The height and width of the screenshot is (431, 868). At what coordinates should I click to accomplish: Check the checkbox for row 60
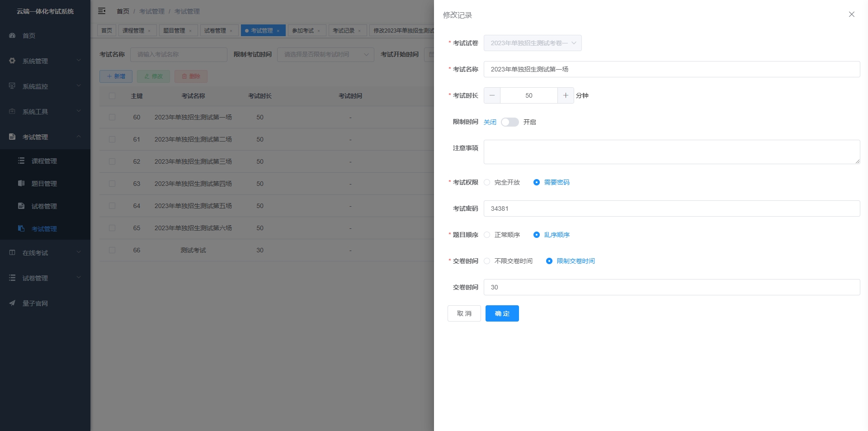click(112, 117)
